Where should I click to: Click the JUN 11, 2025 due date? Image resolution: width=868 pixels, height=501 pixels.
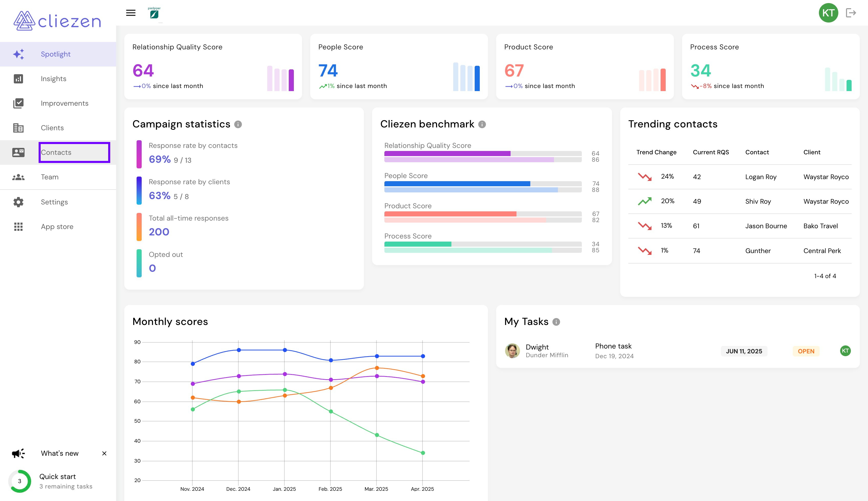pyautogui.click(x=744, y=351)
